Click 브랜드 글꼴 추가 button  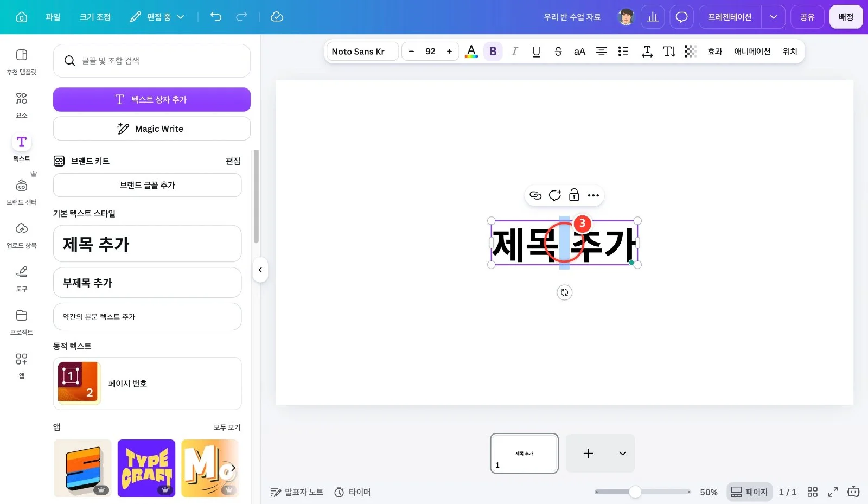point(147,185)
